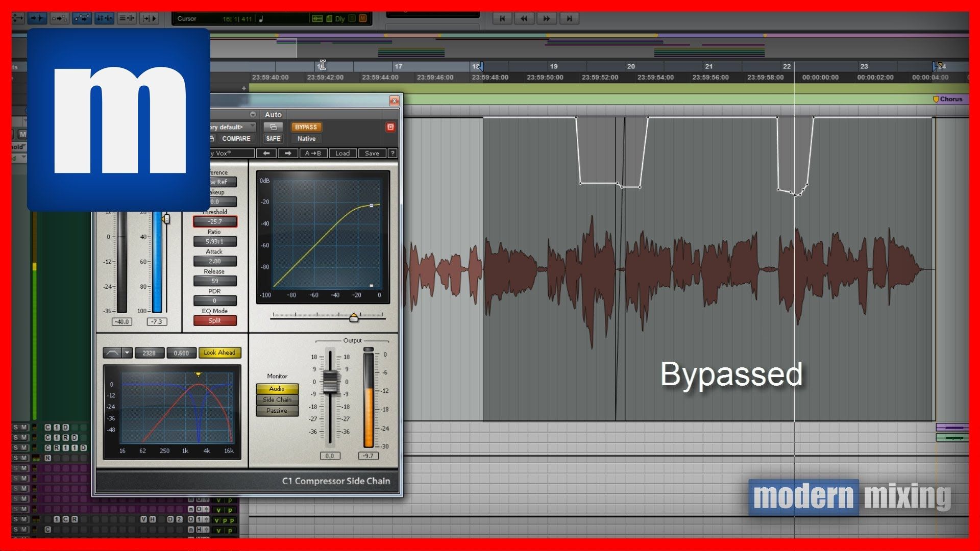980x551 pixels.
Task: Click the COMPARE button
Action: [236, 139]
